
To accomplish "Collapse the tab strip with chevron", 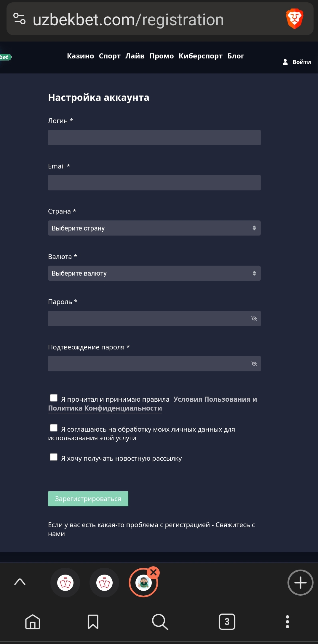I will (20, 582).
